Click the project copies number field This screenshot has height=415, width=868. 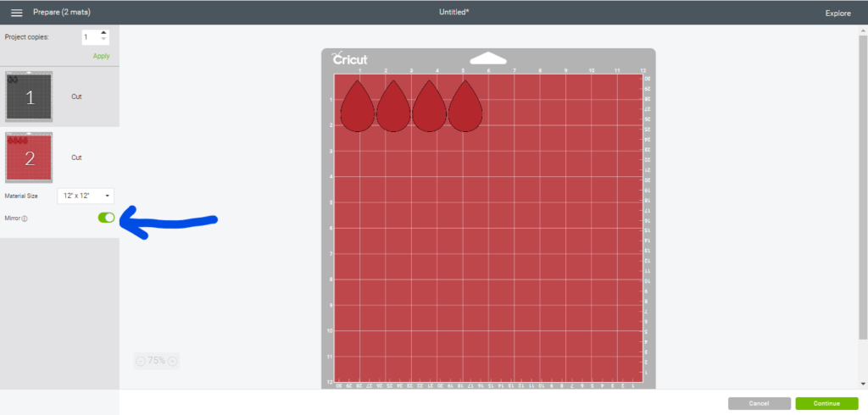tap(90, 37)
